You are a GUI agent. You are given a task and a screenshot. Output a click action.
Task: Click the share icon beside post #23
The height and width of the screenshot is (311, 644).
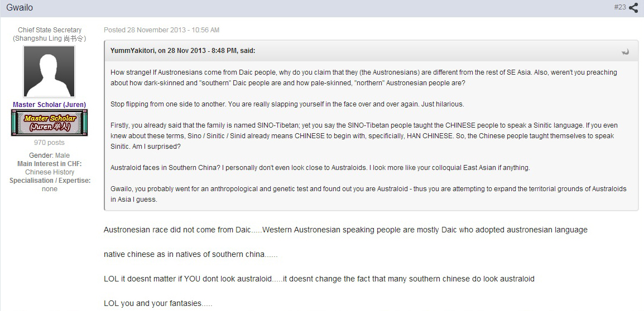pos(634,7)
